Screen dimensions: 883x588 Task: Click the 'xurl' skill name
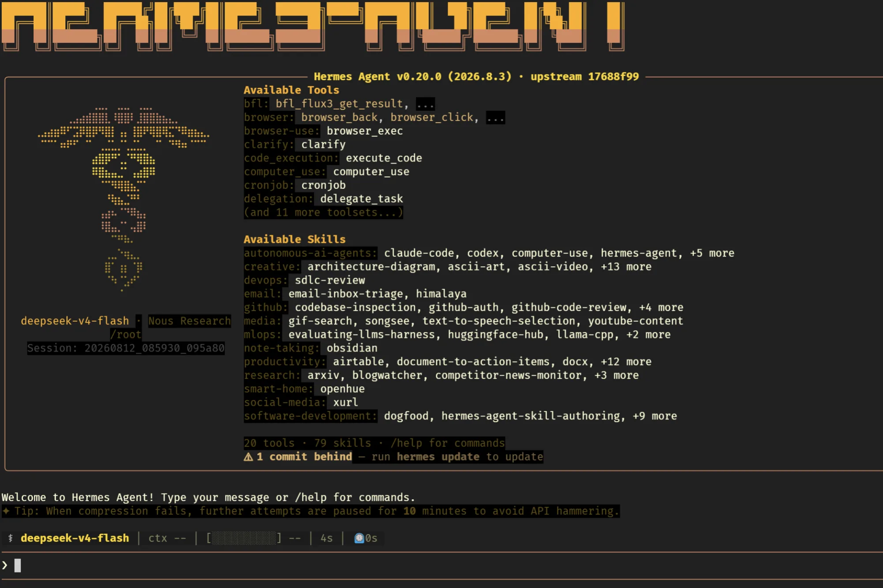(x=345, y=403)
